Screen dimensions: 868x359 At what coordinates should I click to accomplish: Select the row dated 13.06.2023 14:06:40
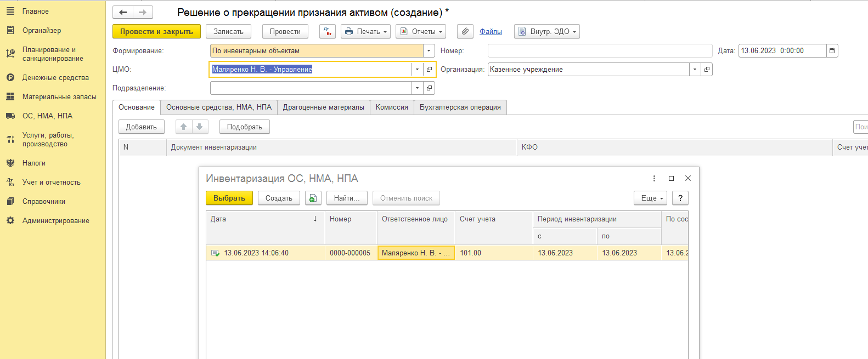[447, 253]
